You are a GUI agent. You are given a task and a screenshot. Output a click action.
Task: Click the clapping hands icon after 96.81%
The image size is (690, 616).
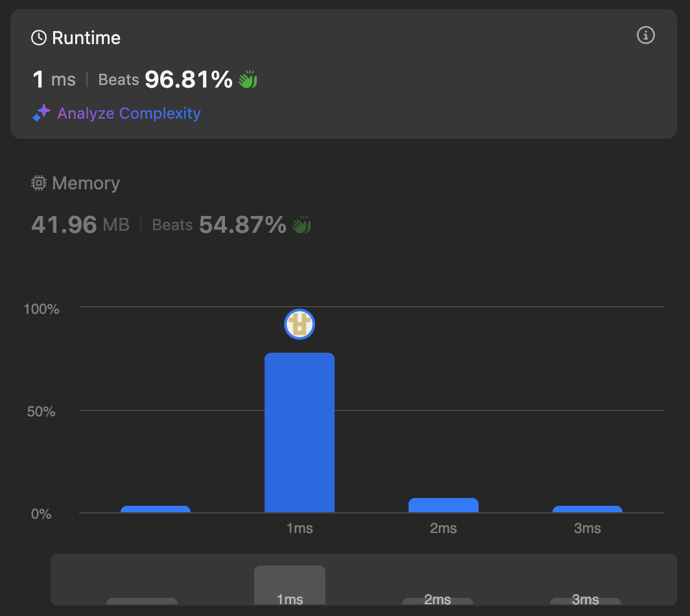tap(248, 79)
